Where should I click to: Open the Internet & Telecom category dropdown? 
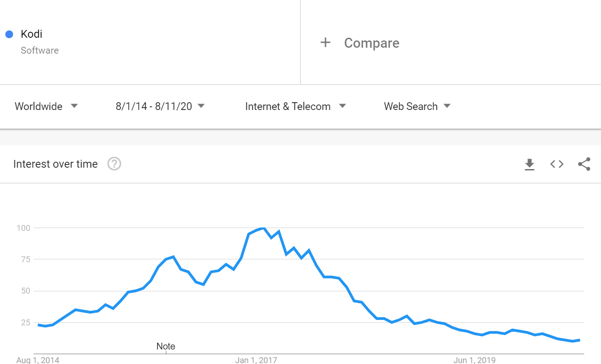(295, 106)
